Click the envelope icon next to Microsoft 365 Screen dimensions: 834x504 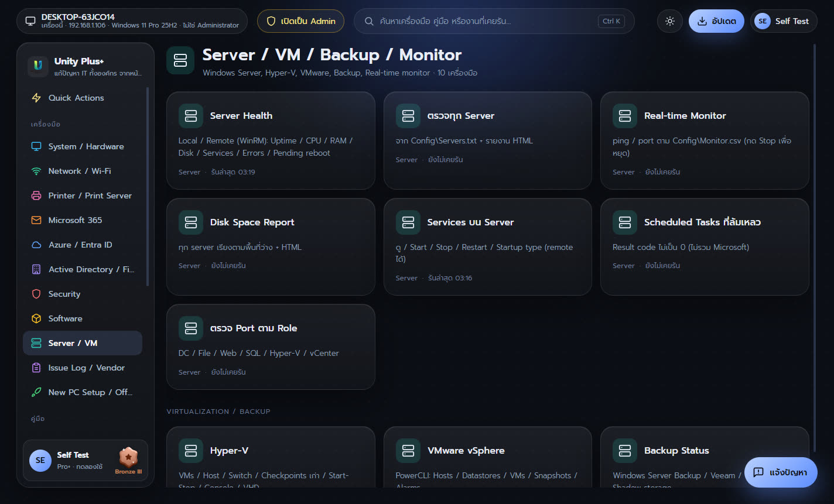pos(36,220)
